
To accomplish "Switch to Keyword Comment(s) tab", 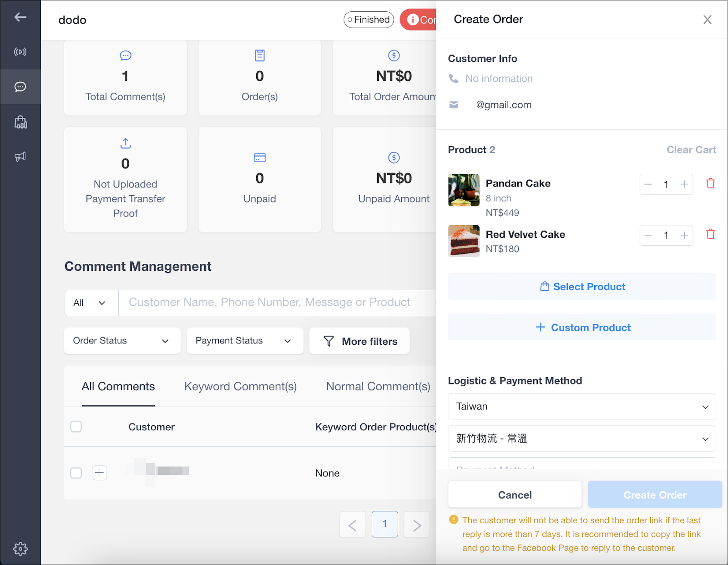I will [240, 386].
